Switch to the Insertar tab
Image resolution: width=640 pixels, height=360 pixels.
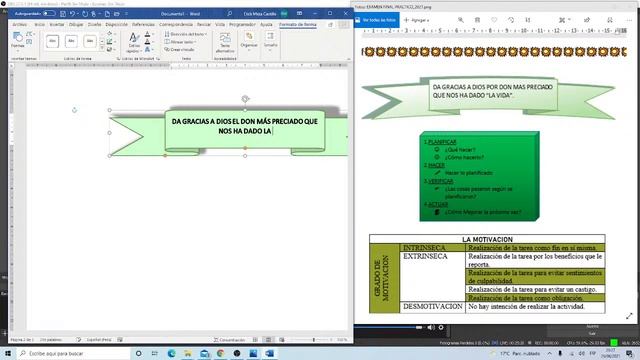pos(57,24)
